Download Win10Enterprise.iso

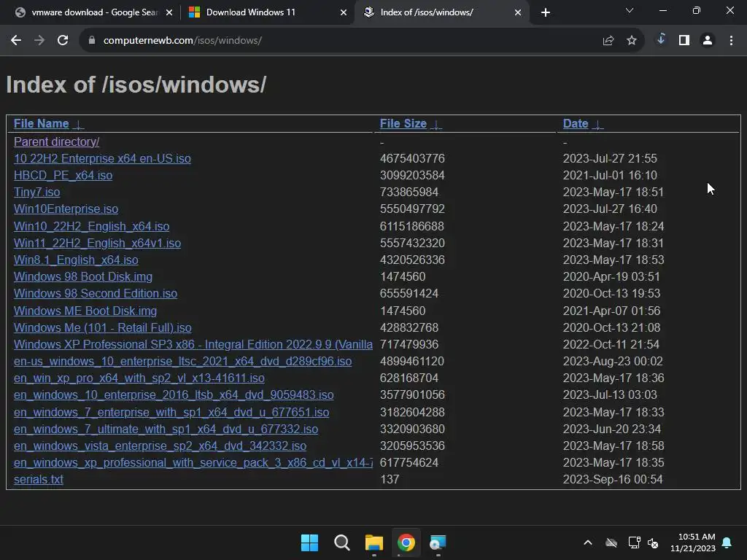pos(66,209)
